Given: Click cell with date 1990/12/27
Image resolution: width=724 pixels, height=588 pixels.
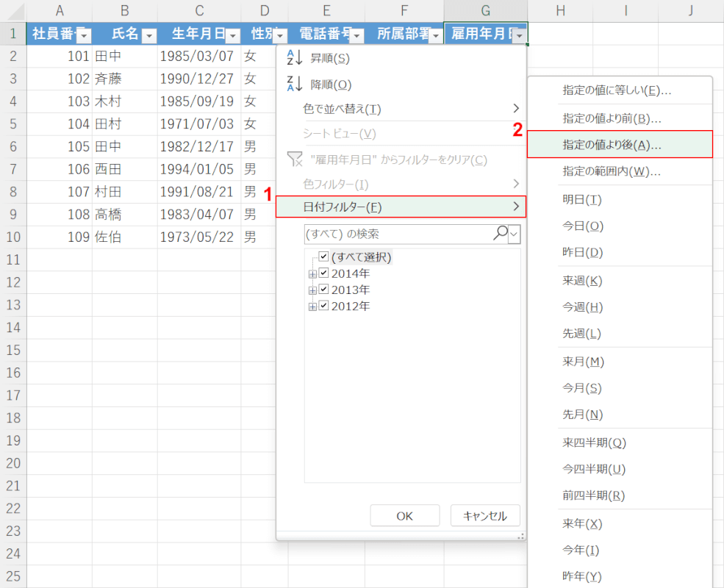Looking at the screenshot, I should [199, 79].
